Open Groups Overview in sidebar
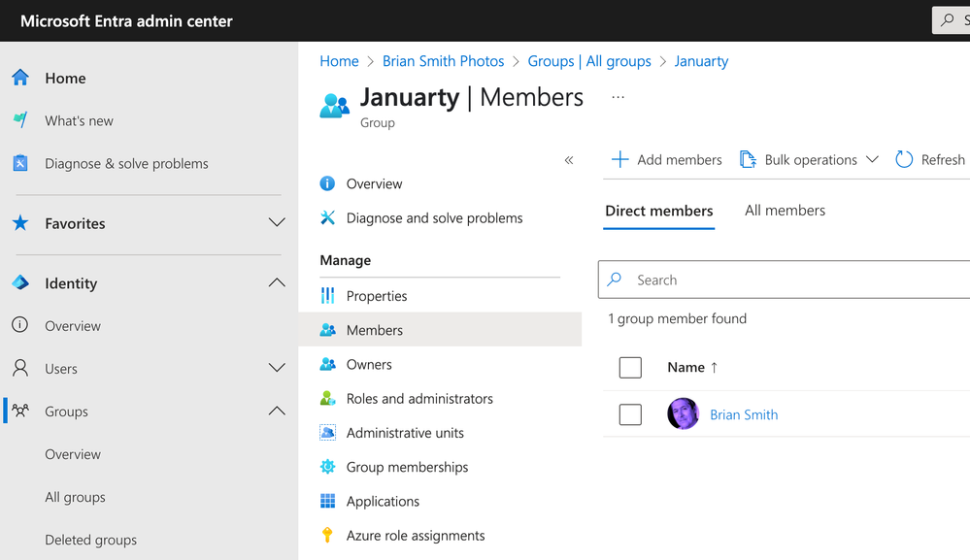970x560 pixels. (73, 453)
